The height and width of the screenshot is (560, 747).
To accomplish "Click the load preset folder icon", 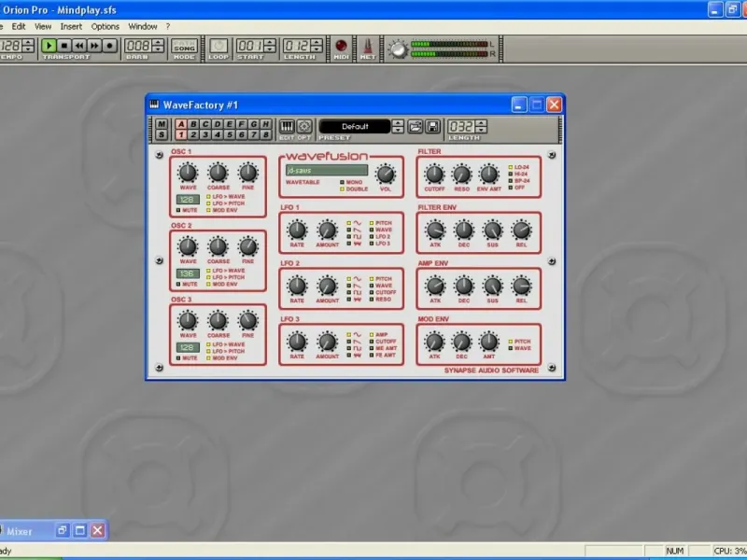I will [416, 126].
